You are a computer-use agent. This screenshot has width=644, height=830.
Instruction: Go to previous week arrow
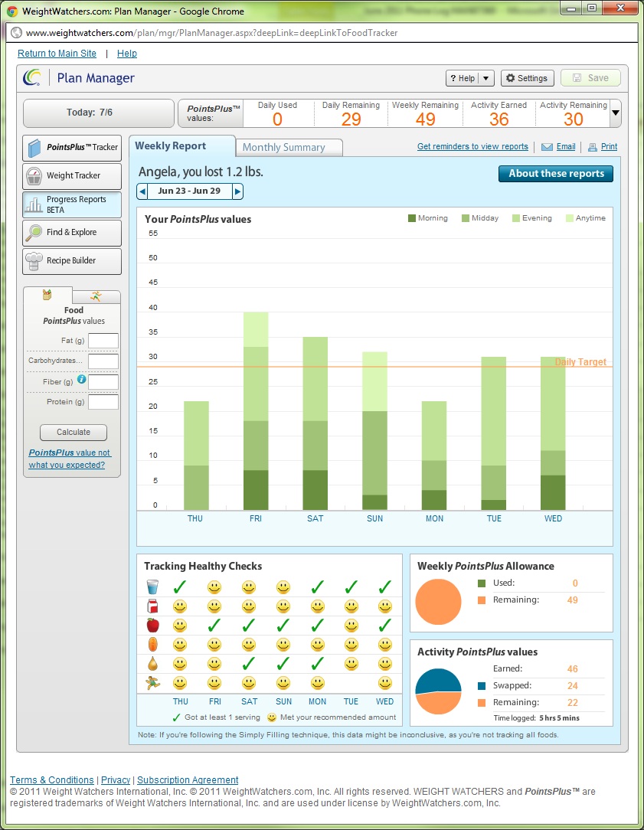(142, 191)
